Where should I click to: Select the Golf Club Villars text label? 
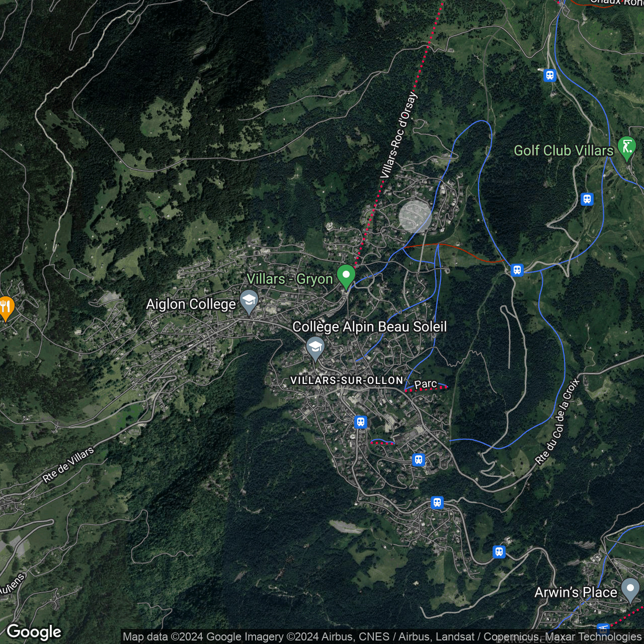[563, 150]
